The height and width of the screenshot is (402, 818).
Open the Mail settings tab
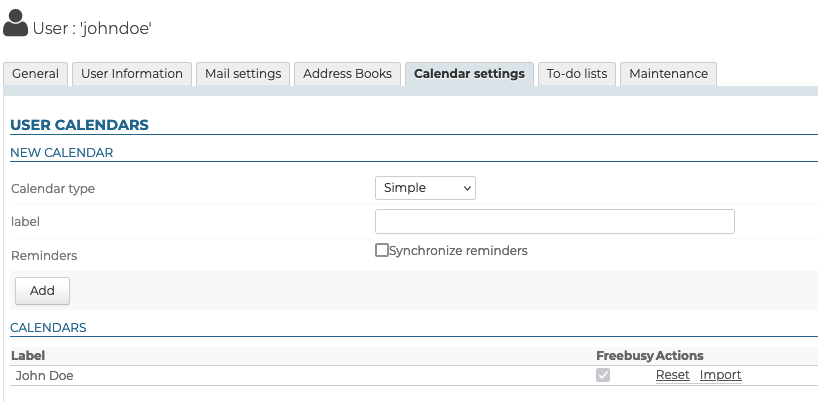click(x=243, y=74)
